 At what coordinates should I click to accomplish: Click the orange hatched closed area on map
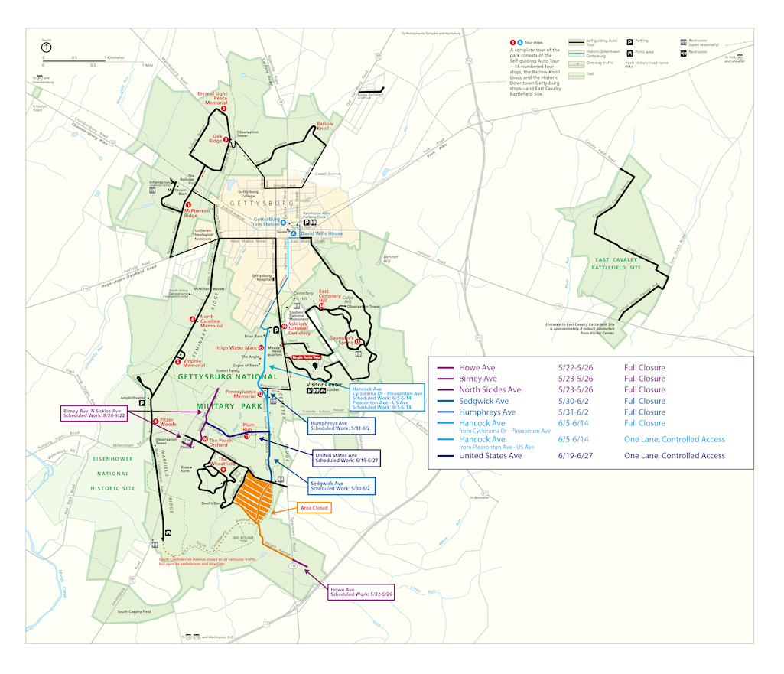click(253, 496)
